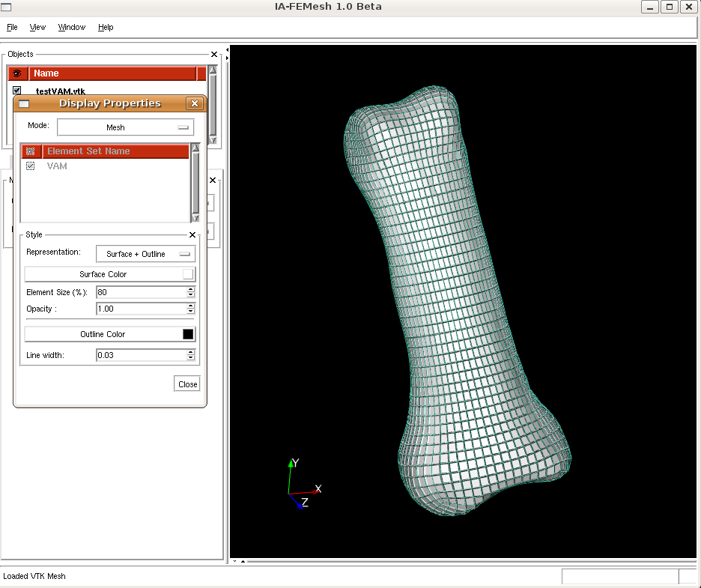The image size is (701, 588).
Task: Click the Close button in Display Properties
Action: [x=187, y=384]
